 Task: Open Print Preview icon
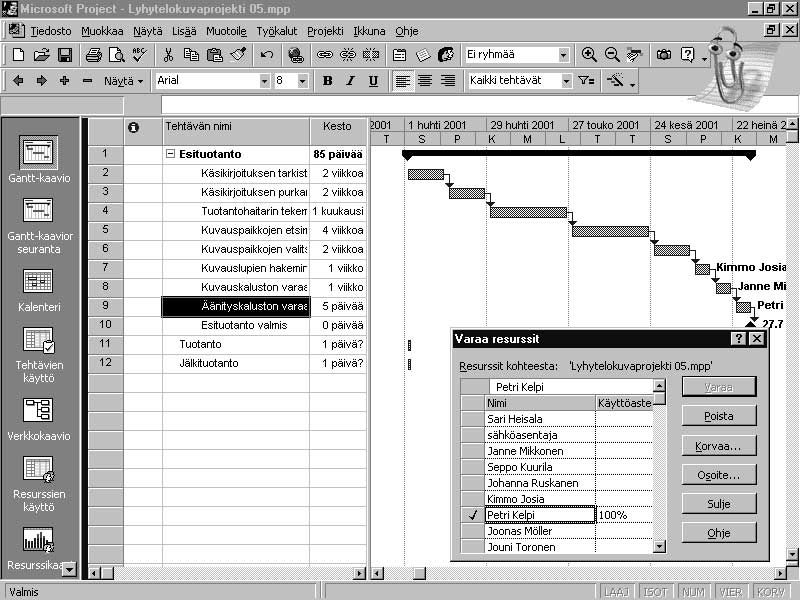pos(117,55)
